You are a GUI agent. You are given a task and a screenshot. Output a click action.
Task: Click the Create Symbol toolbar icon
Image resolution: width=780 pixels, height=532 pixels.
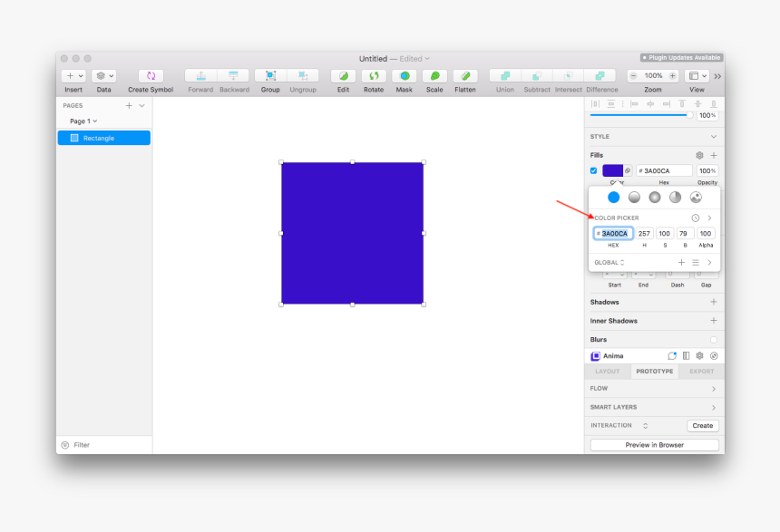[x=151, y=76]
